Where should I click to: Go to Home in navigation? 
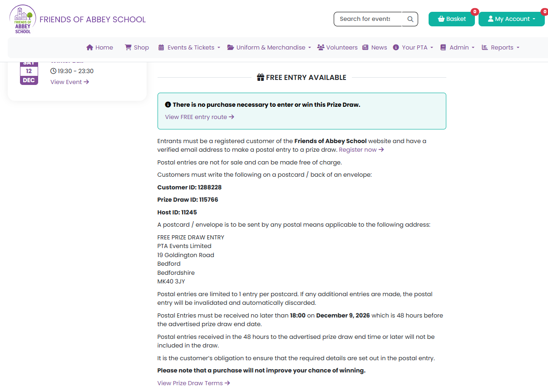click(99, 47)
